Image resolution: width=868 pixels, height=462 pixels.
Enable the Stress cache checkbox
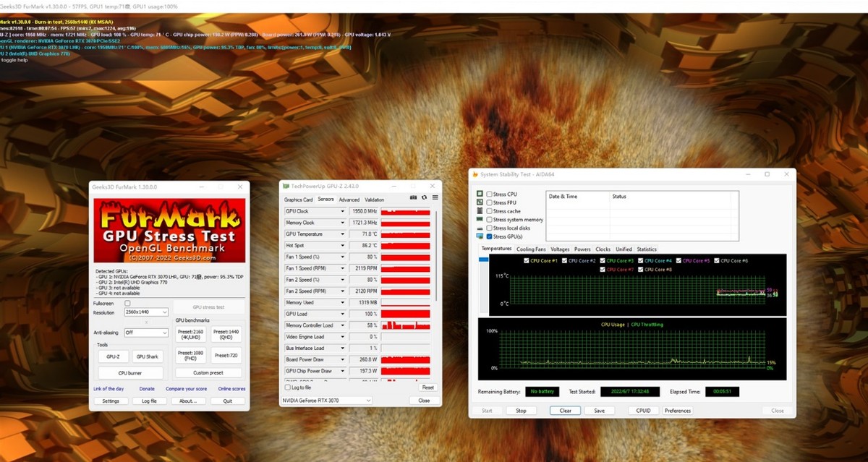490,211
